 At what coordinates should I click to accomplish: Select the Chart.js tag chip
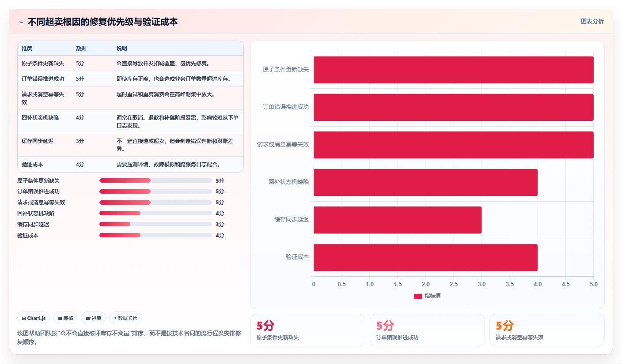(34, 318)
